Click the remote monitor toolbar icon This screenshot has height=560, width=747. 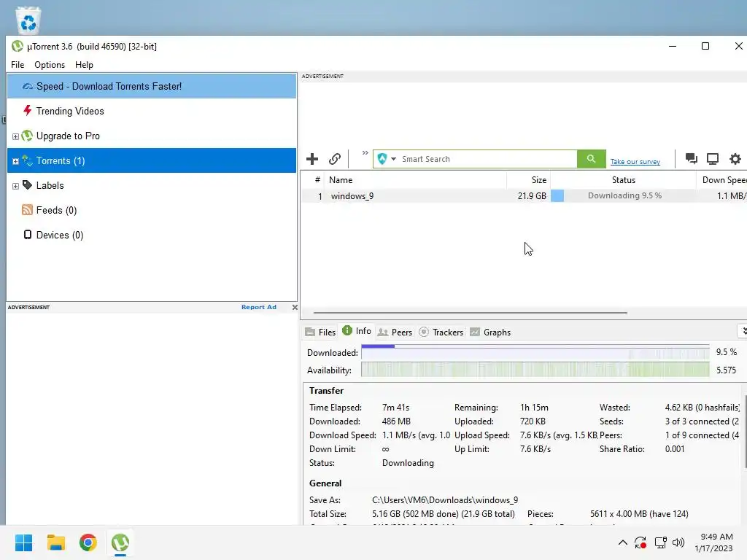pos(713,158)
